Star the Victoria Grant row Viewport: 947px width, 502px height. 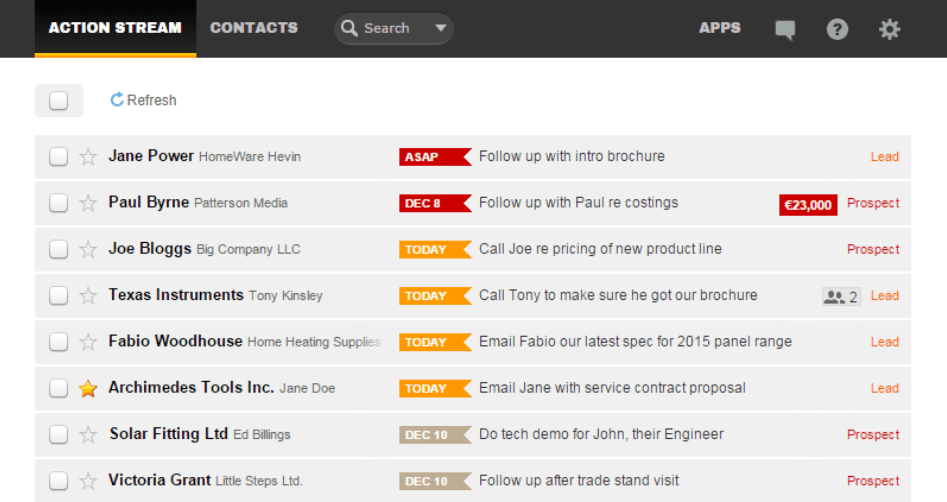coord(88,481)
